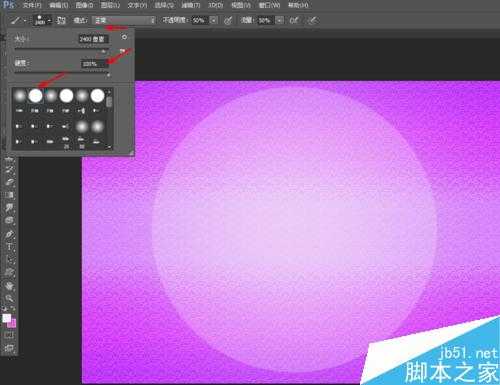Select the Zoom magnifier tool
The width and height of the screenshot is (500, 385).
[10, 298]
